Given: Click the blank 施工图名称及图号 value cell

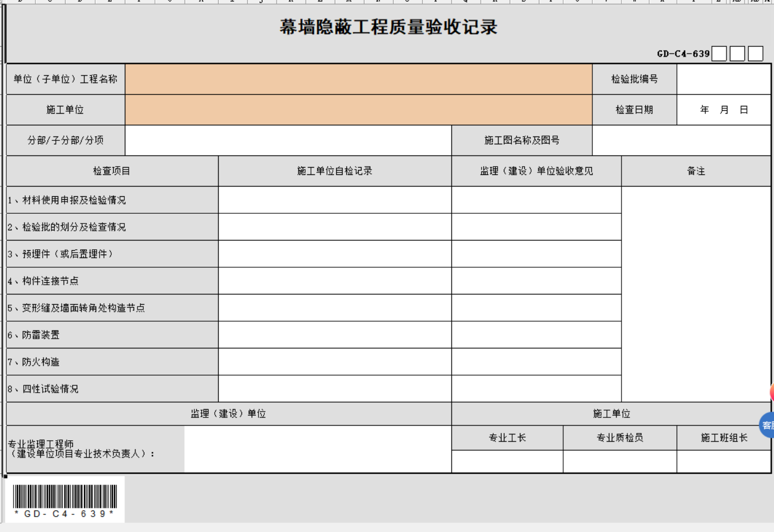Looking at the screenshot, I should 681,140.
